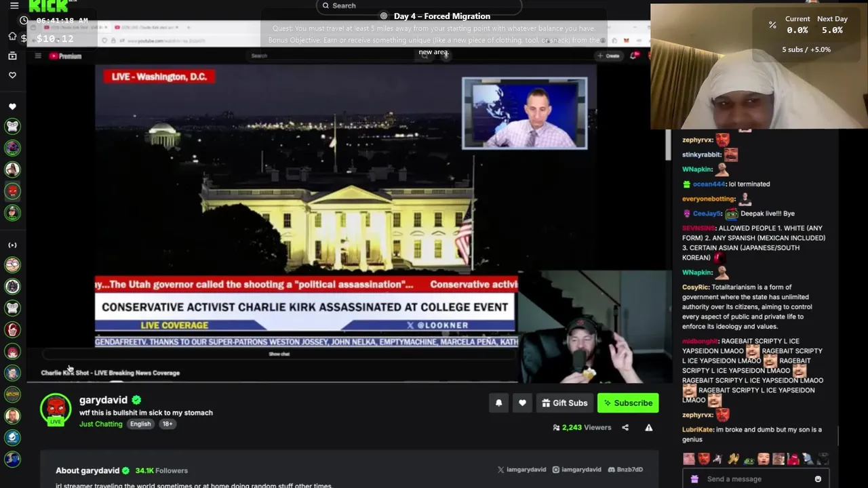Click YouTube notifications bell in stream
The height and width of the screenshot is (488, 868).
click(633, 56)
